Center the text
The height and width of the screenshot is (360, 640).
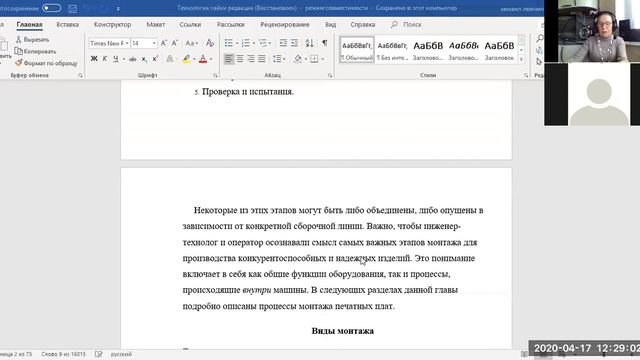(x=240, y=59)
